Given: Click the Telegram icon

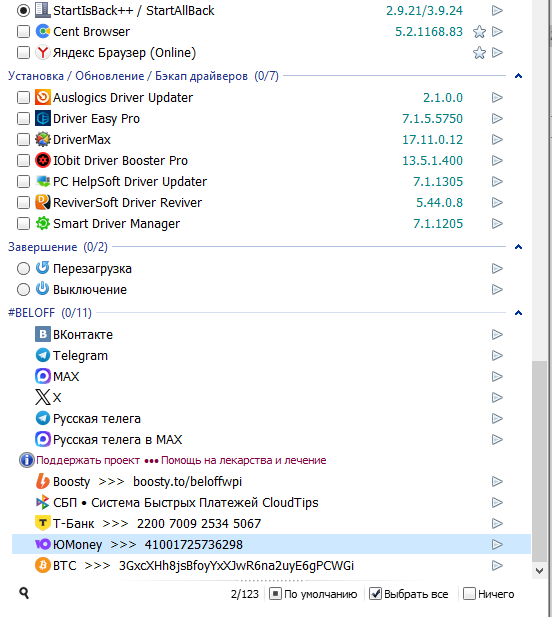Looking at the screenshot, I should 42,355.
